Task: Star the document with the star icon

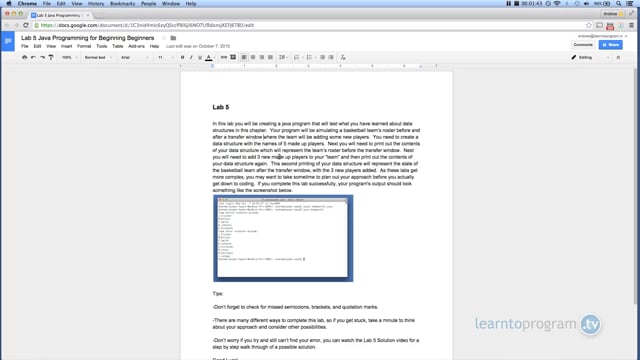Action: [164, 38]
